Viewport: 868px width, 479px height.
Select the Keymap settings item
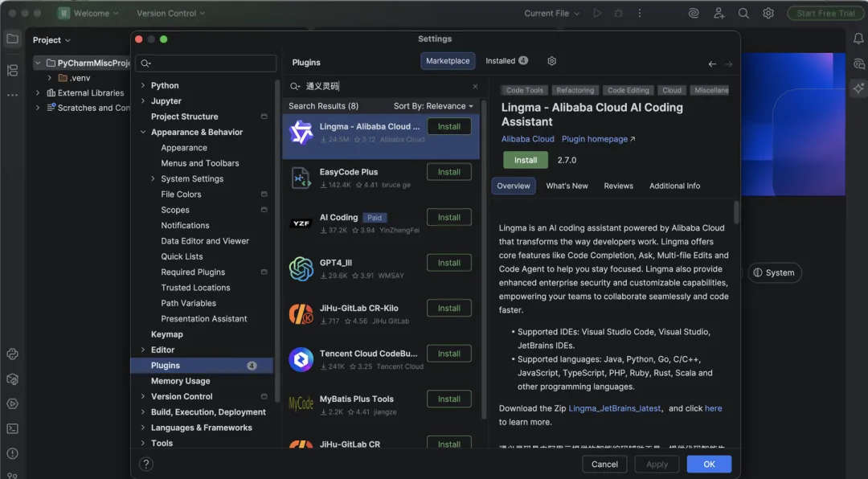[x=166, y=334]
